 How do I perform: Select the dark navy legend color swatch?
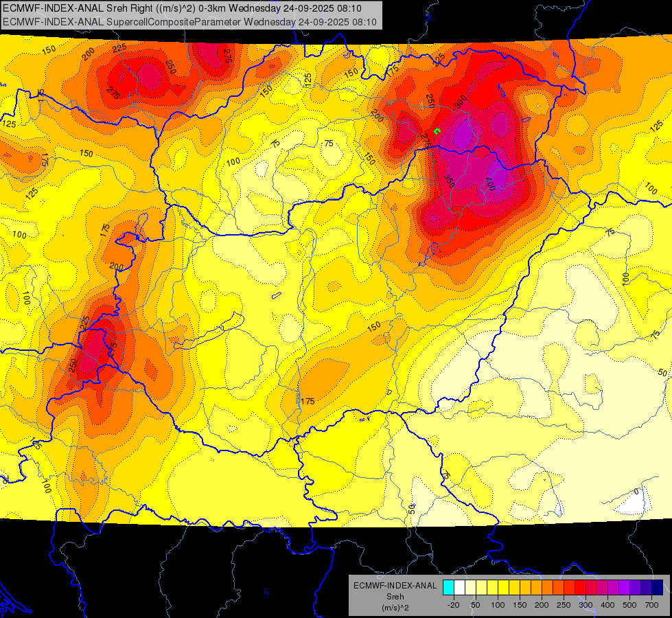pos(658,588)
